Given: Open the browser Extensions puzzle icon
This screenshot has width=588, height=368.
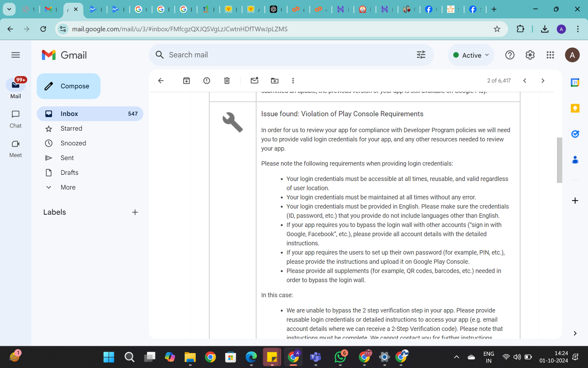Looking at the screenshot, I should (x=520, y=29).
